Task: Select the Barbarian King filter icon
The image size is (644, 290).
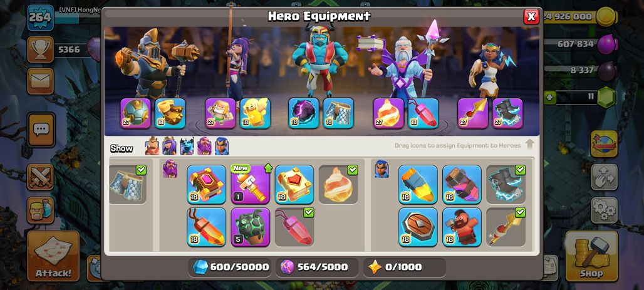Action: tap(152, 146)
